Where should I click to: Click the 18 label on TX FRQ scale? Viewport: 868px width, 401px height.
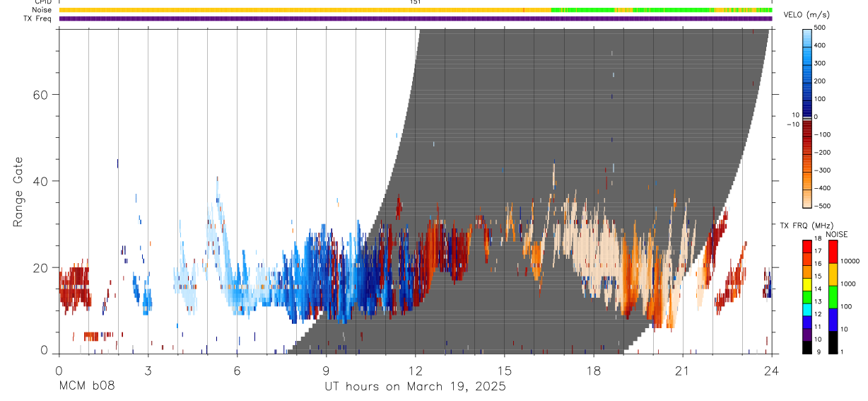(x=819, y=240)
